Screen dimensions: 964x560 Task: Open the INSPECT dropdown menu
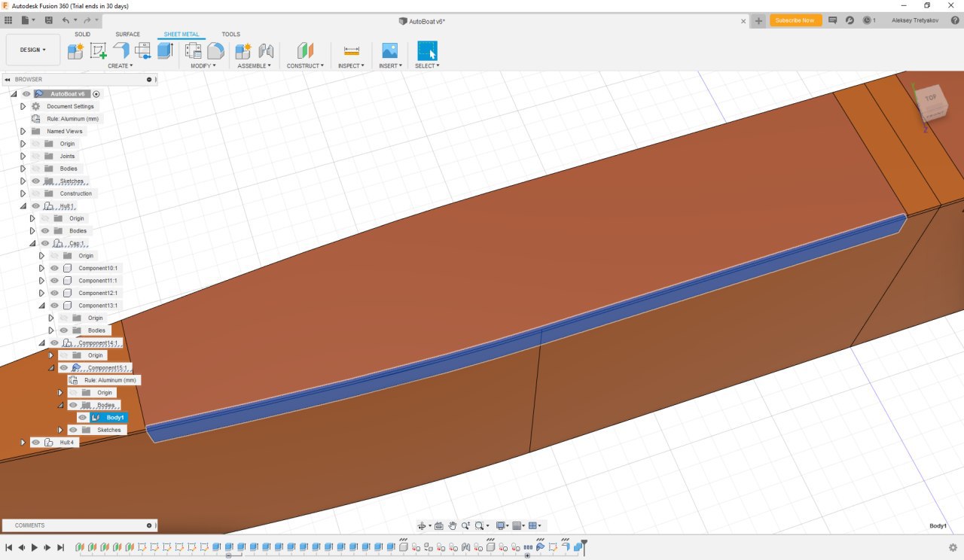click(351, 65)
